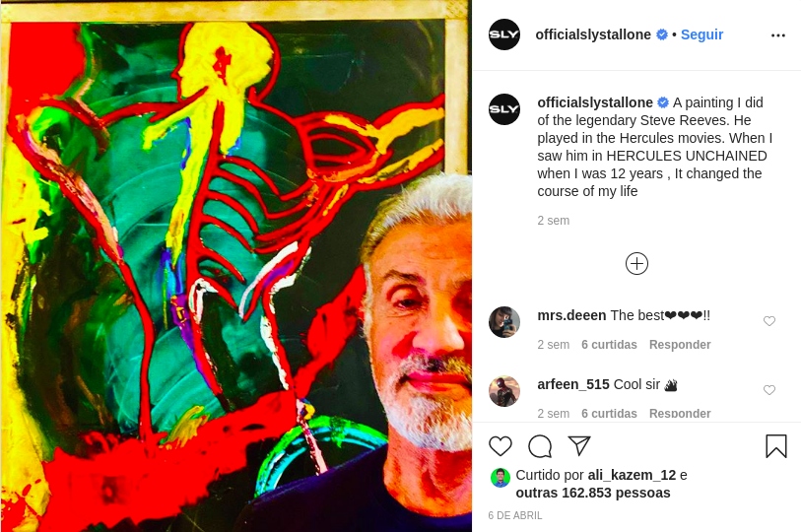This screenshot has height=532, width=801.
Task: Open arfeen_515's profile picture
Action: 504,391
